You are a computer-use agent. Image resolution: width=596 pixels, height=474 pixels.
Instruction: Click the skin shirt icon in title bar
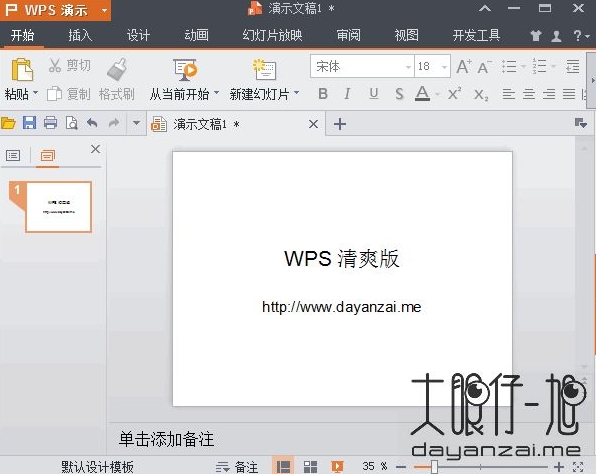pyautogui.click(x=536, y=36)
